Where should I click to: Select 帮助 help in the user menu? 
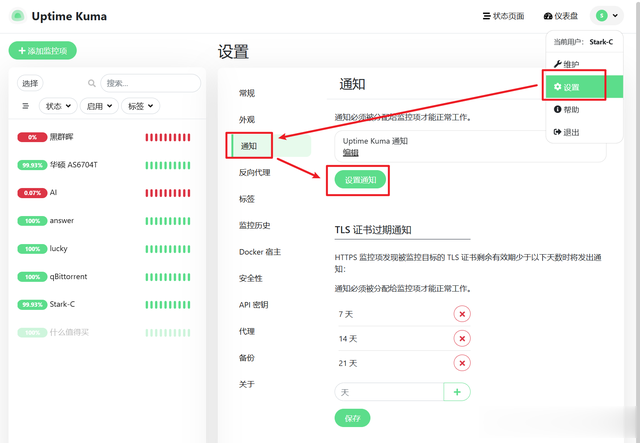pyautogui.click(x=584, y=109)
